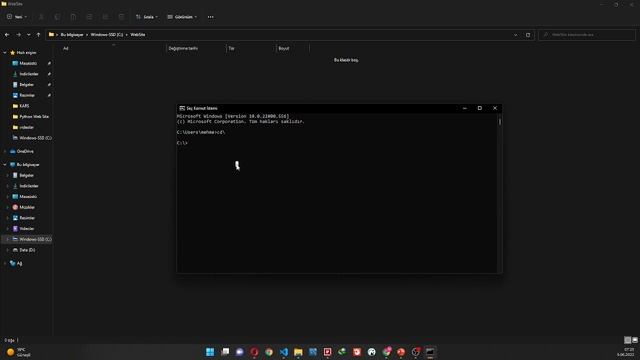Open the three-dots See more menu

tap(211, 17)
